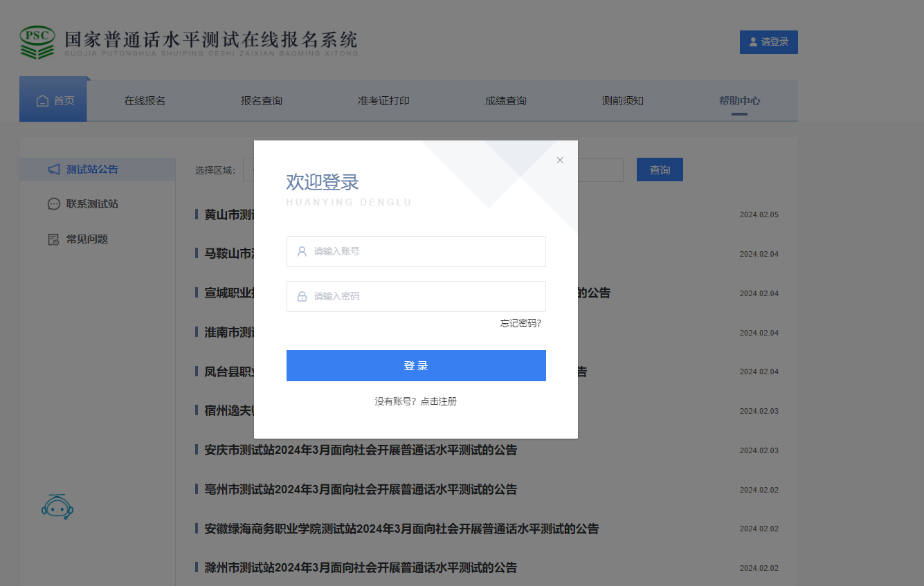Click the 查询 search button

660,170
